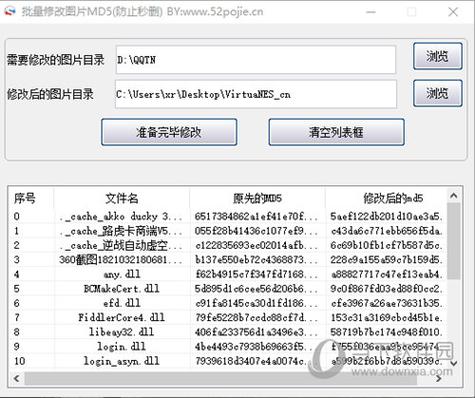Image resolution: width=475 pixels, height=398 pixels.
Task: Close the MD5 modifier window
Action: 453,12
